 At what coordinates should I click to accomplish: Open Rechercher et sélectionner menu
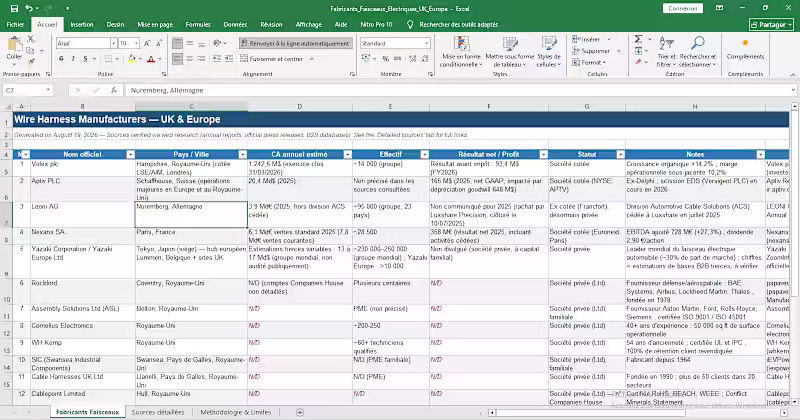697,52
